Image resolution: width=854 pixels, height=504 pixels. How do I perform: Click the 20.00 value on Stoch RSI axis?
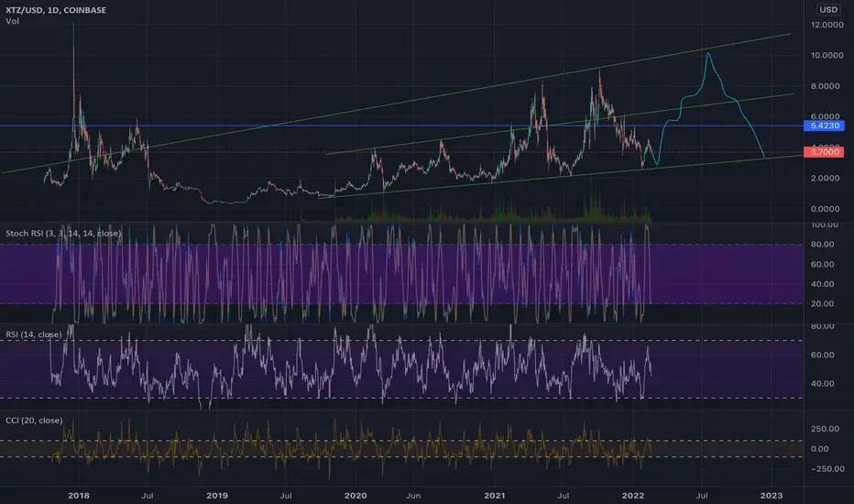(x=823, y=304)
